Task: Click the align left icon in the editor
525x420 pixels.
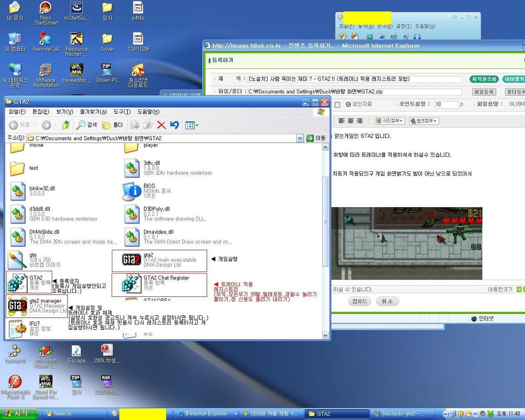Action: [x=341, y=121]
